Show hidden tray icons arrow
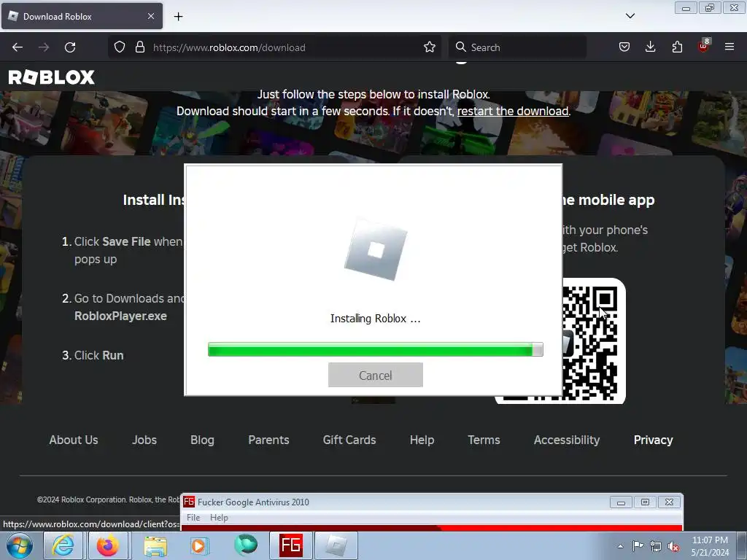The width and height of the screenshot is (747, 560). 620,546
